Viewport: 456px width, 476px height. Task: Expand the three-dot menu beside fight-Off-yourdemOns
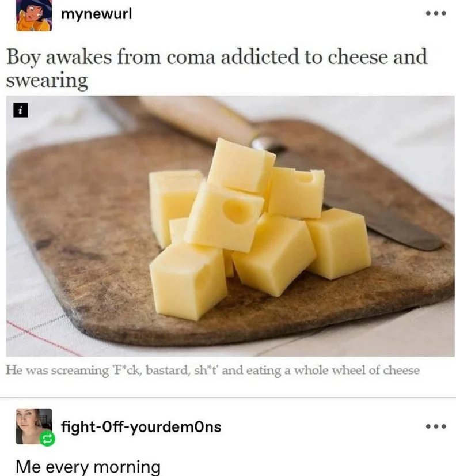click(436, 426)
